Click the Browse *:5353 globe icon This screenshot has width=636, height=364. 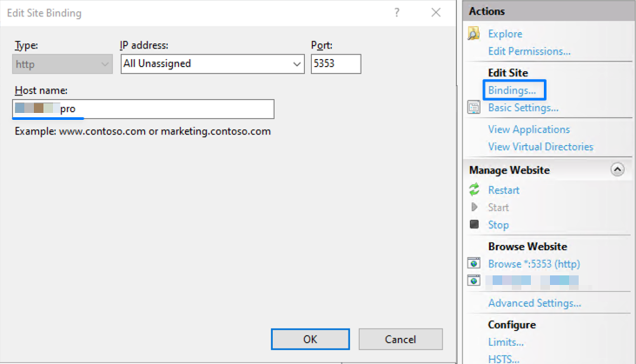pos(474,263)
